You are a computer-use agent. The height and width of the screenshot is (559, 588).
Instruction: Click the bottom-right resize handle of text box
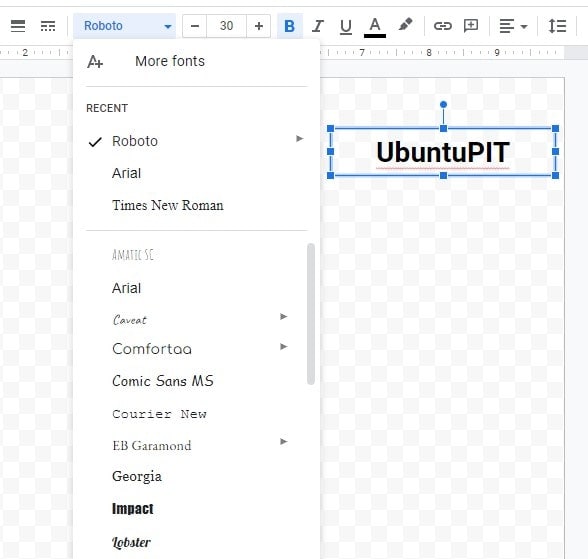pyautogui.click(x=555, y=175)
